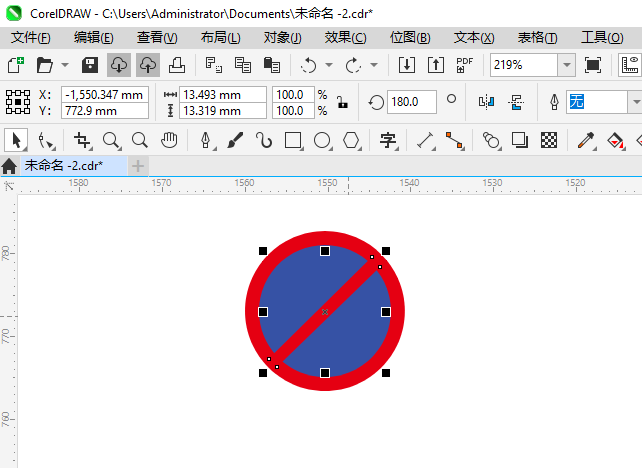Open the 布局(L) menu
This screenshot has height=468, width=642.
221,38
